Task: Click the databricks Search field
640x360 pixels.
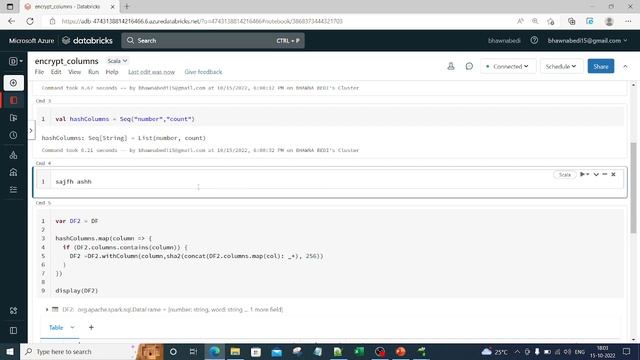Action: pyautogui.click(x=213, y=40)
